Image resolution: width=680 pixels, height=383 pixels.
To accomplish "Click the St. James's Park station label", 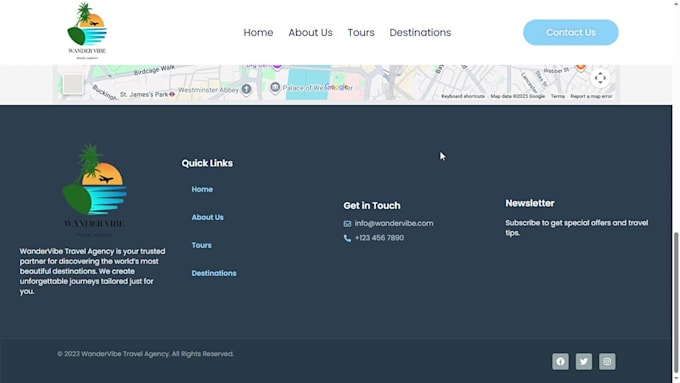I will tap(144, 95).
